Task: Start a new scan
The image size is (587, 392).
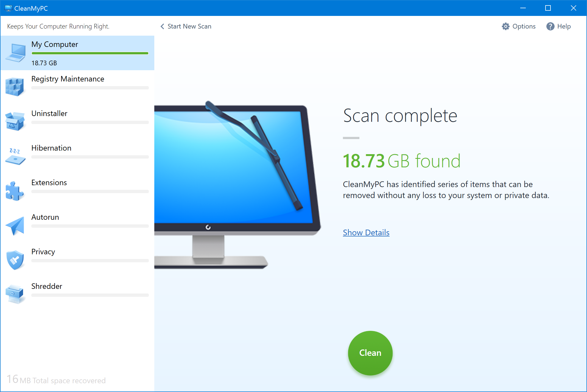Action: [x=185, y=26]
